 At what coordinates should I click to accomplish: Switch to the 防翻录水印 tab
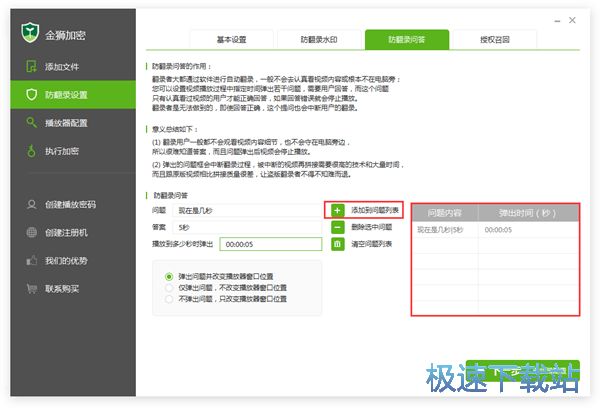[319, 39]
